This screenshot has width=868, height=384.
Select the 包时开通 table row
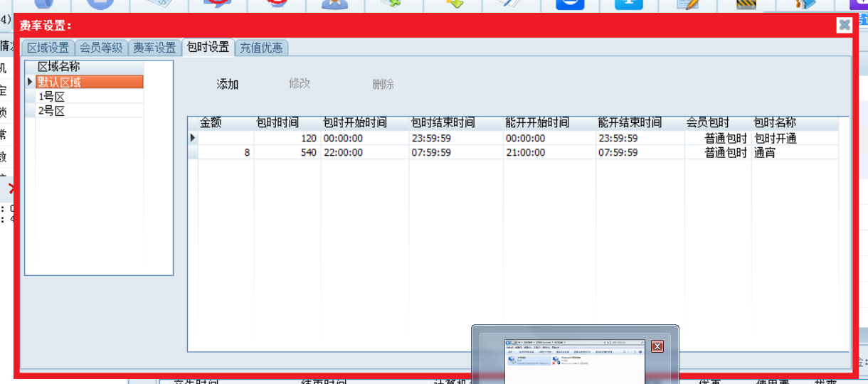pyautogui.click(x=775, y=138)
